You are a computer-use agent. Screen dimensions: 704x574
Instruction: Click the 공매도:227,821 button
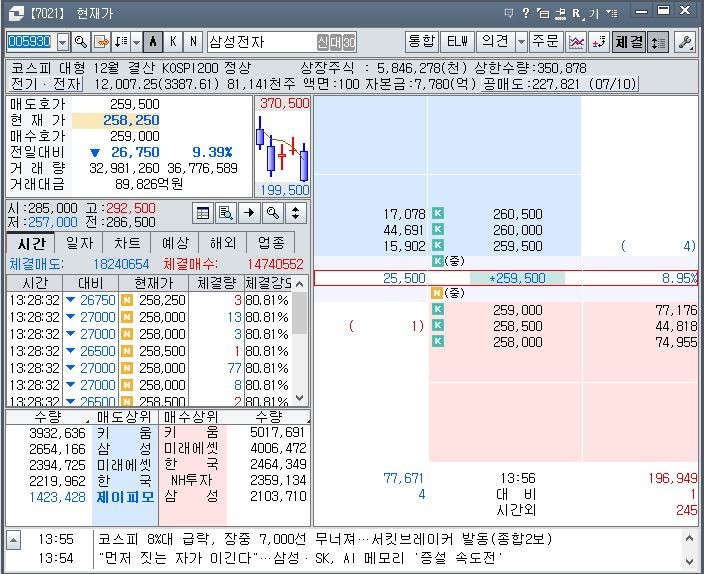coord(559,84)
